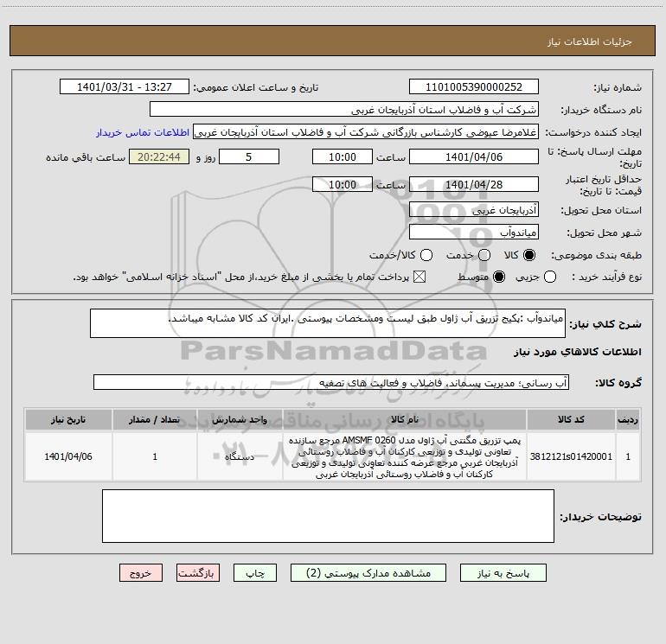666x644 pixels.
Task: Open مشاهده مدارک پیوستی (2) button
Action: (368, 573)
